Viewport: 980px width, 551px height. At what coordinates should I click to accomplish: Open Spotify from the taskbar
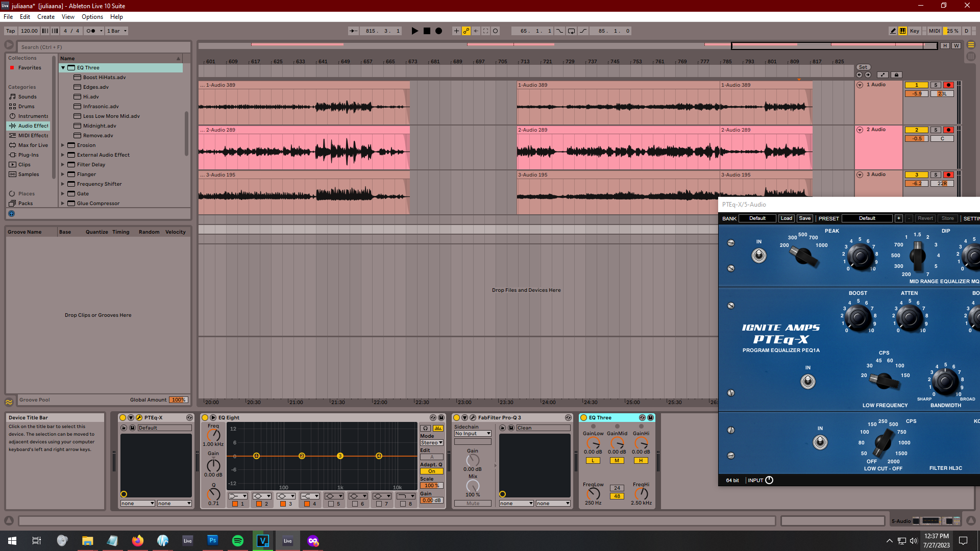click(238, 541)
